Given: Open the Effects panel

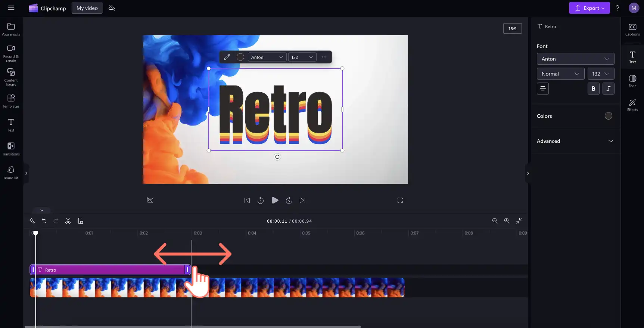Looking at the screenshot, I should (632, 105).
